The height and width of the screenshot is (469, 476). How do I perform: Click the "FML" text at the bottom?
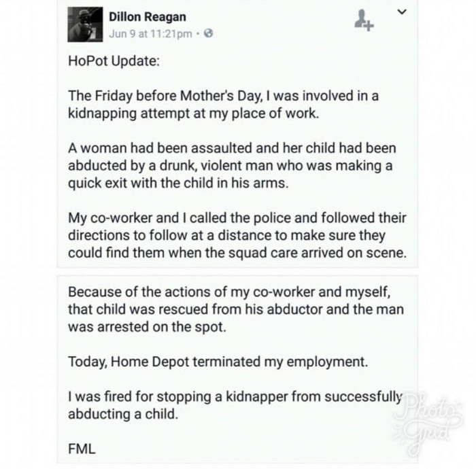(82, 449)
